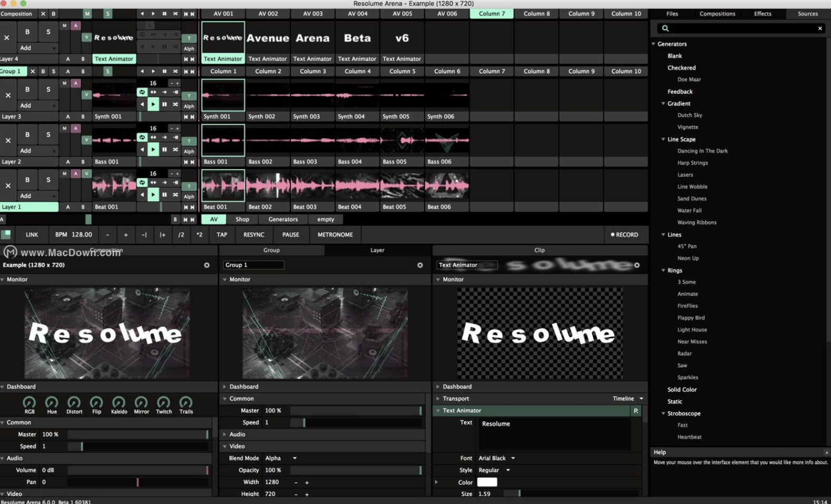Open the Font Arial Black dropdown

(x=496, y=458)
